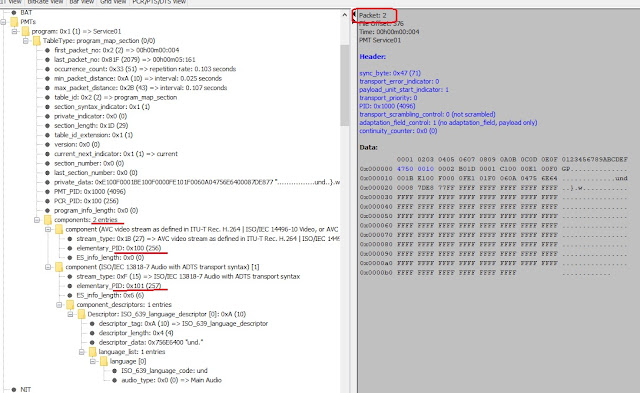Select the table_id 0x2 row

click(116, 98)
